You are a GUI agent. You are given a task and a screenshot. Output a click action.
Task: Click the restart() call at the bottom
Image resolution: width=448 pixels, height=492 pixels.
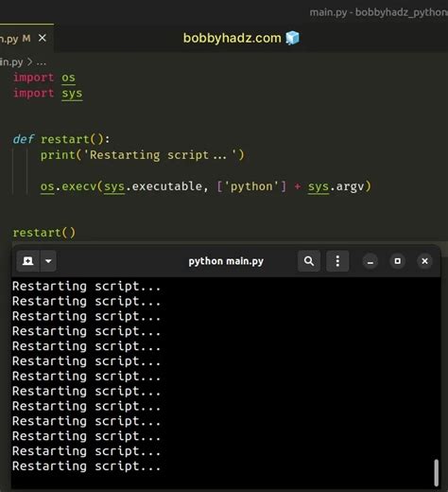44,233
